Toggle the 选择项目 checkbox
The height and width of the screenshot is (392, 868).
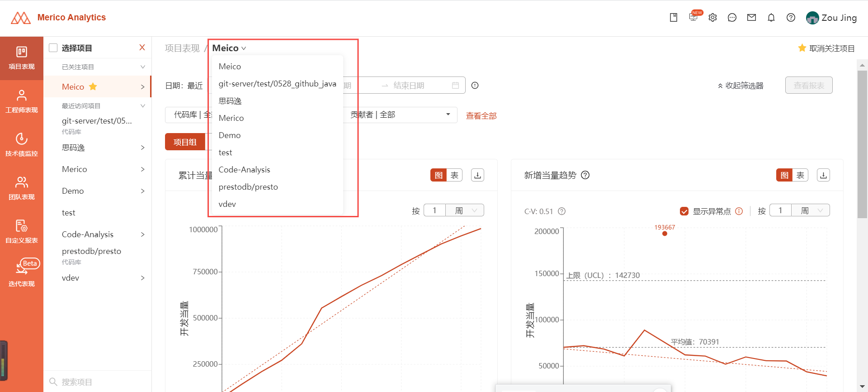(x=53, y=48)
